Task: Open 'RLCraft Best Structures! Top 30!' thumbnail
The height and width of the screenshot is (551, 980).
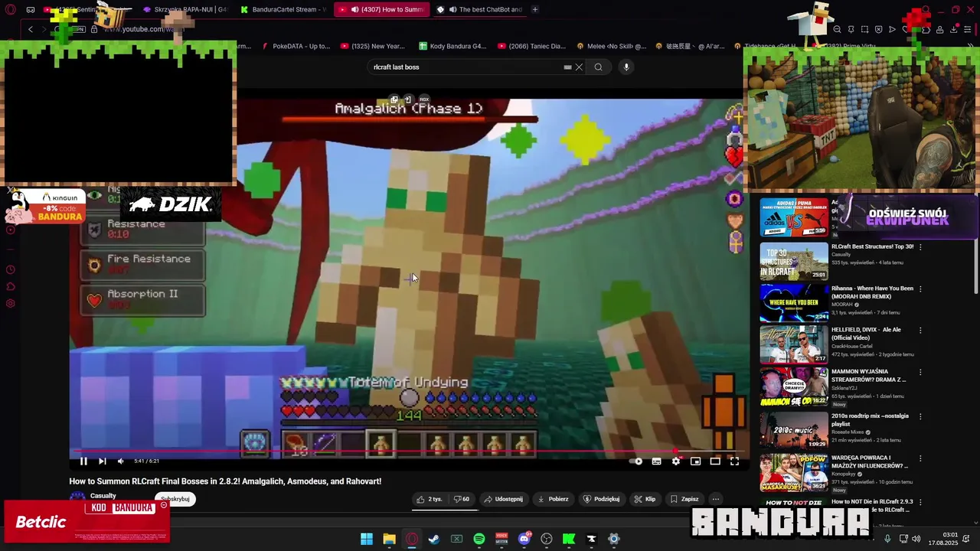Action: 794,261
